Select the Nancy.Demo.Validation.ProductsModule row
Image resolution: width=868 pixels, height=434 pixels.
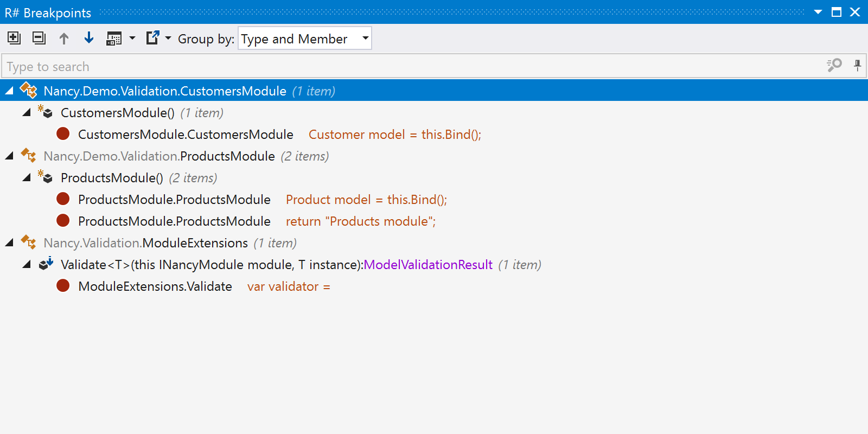434,156
